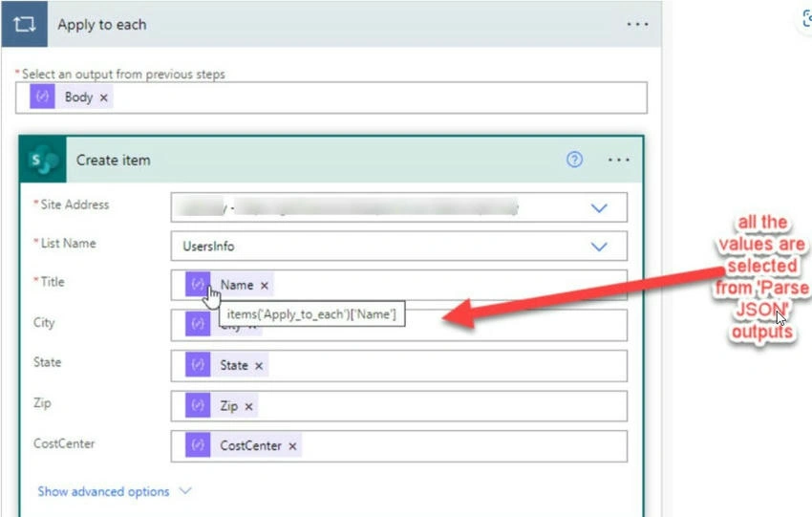Expand advanced options chevron
Screen dimensions: 812x517
click(185, 490)
